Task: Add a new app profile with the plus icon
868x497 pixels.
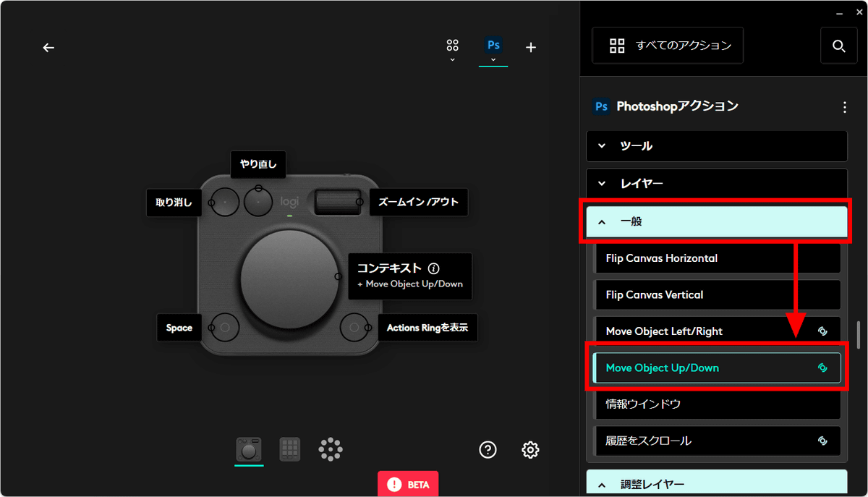Action: 530,47
